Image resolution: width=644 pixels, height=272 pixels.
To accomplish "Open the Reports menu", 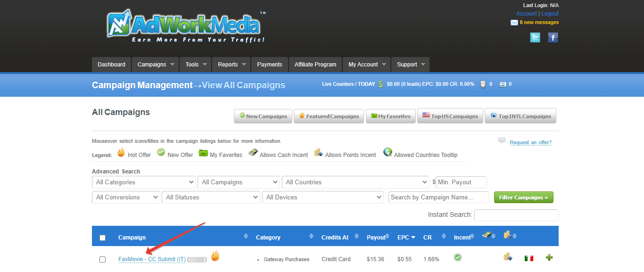I will pyautogui.click(x=228, y=65).
